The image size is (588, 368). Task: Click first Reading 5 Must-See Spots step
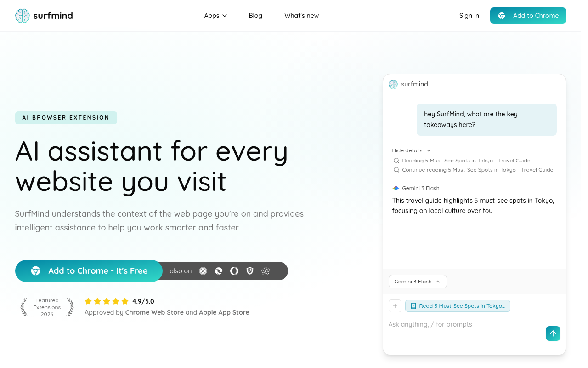coord(462,161)
